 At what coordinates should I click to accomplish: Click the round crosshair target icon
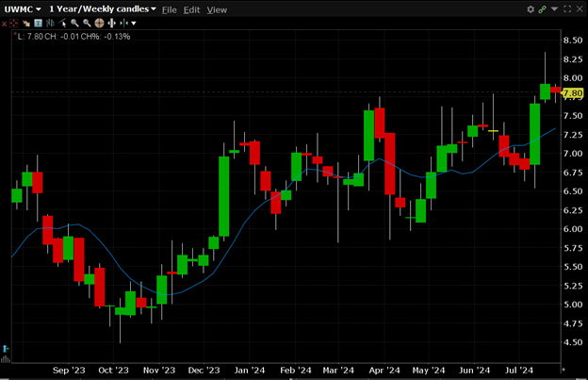(x=99, y=24)
